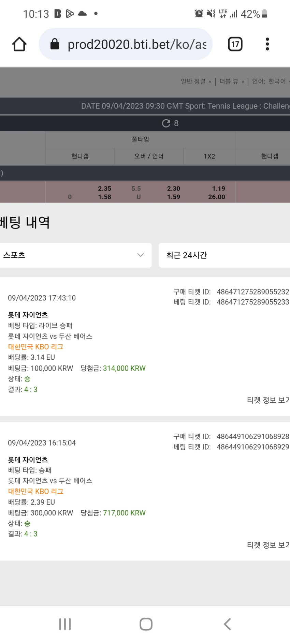Tap the browser home icon

[19, 44]
